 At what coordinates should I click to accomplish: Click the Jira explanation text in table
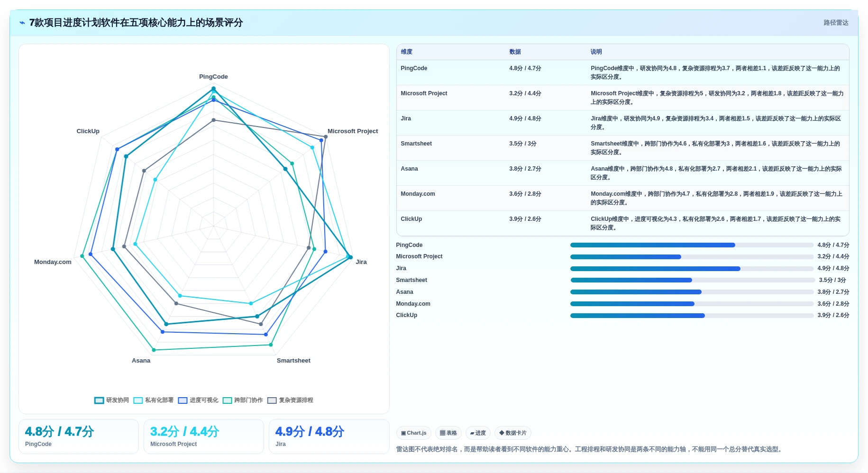pyautogui.click(x=715, y=123)
